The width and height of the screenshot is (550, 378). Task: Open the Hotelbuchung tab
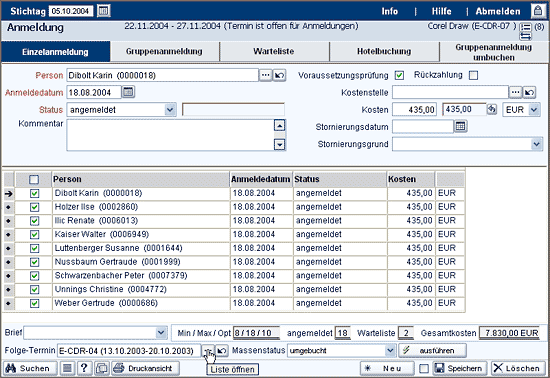click(x=384, y=52)
